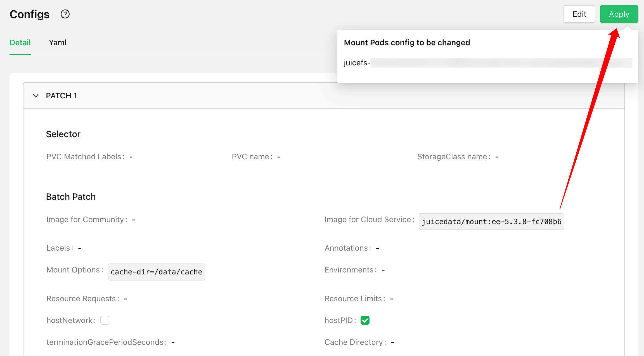Click the StorageClass name label

click(454, 156)
